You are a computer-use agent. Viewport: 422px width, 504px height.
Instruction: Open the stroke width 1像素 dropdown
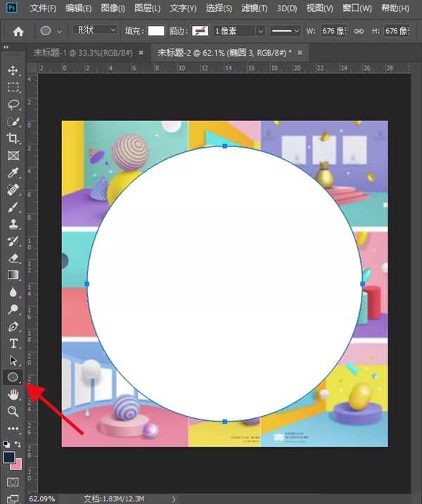click(239, 32)
